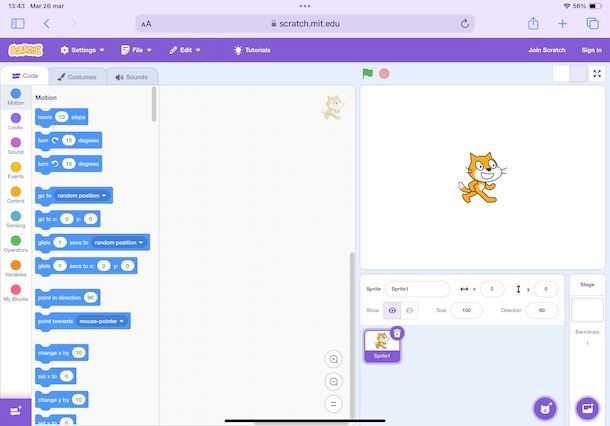The width and height of the screenshot is (610, 426).
Task: Switch to the Costumes tab
Action: click(x=77, y=77)
